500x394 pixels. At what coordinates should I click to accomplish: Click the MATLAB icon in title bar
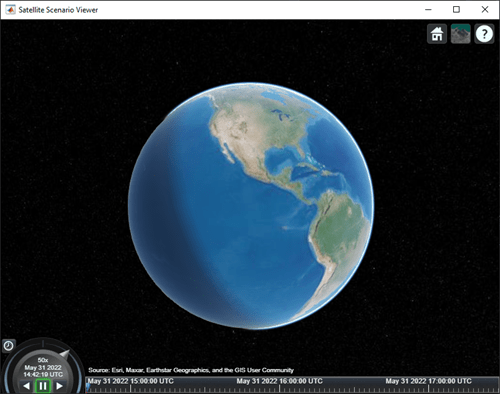coord(10,10)
